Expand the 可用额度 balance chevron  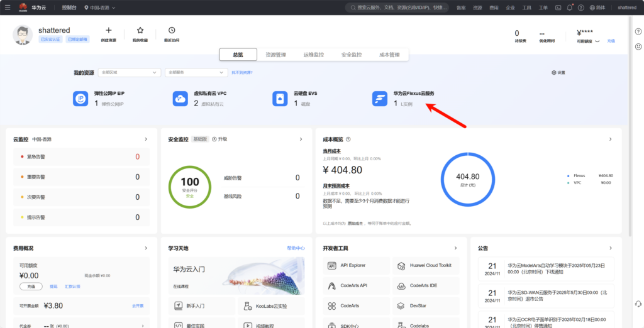pos(597,41)
